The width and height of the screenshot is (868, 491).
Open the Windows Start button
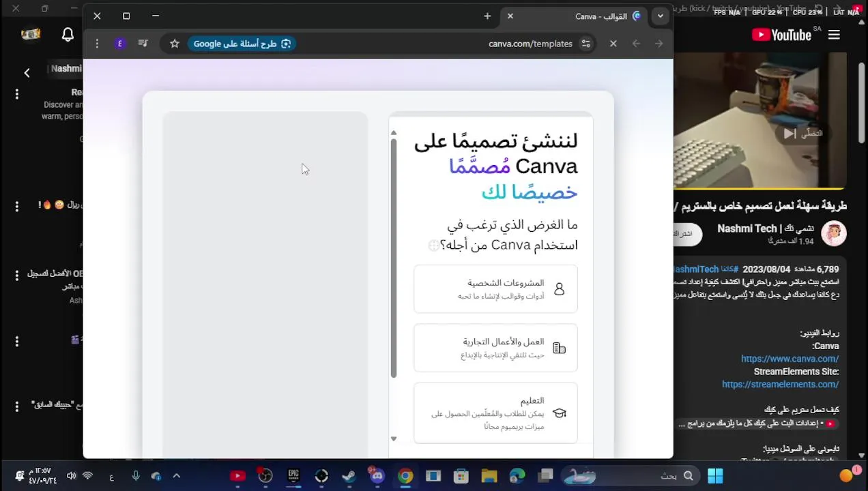(715, 476)
